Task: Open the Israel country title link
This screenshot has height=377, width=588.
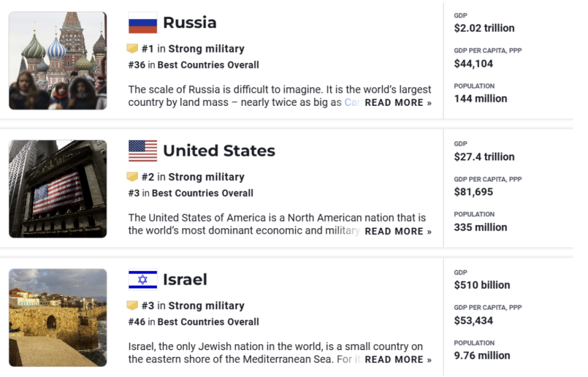Action: (x=185, y=280)
